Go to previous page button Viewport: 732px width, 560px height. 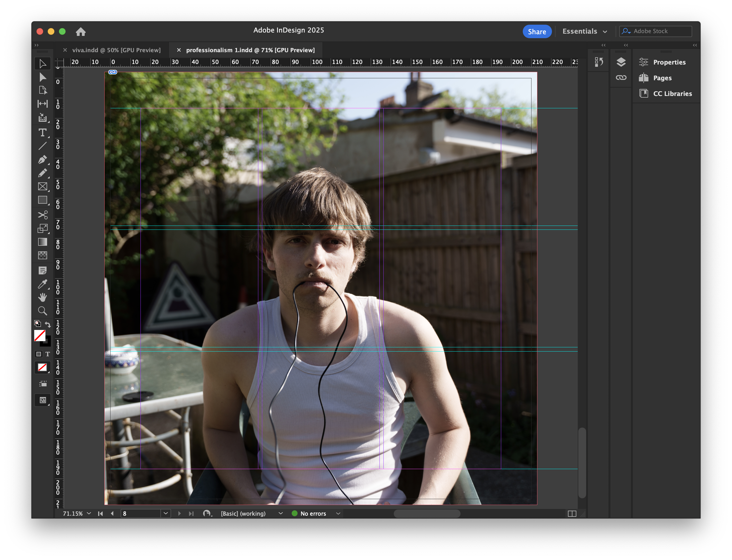coord(112,513)
